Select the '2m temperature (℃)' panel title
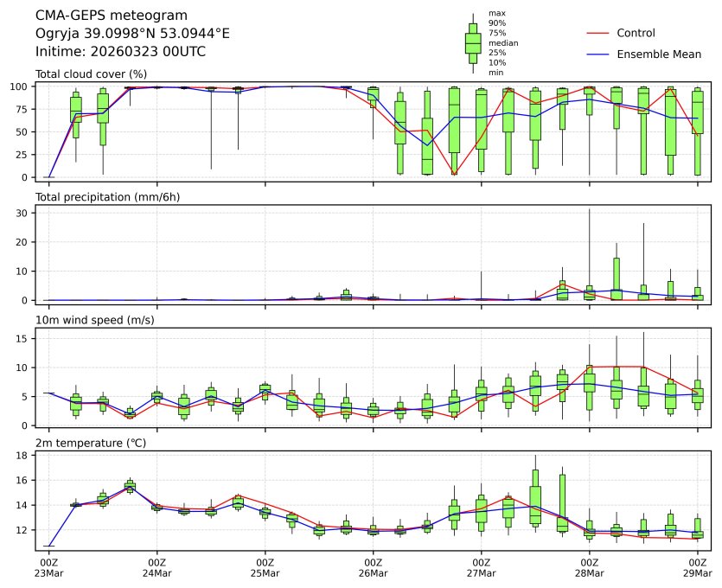This screenshot has height=588, width=722. point(88,444)
